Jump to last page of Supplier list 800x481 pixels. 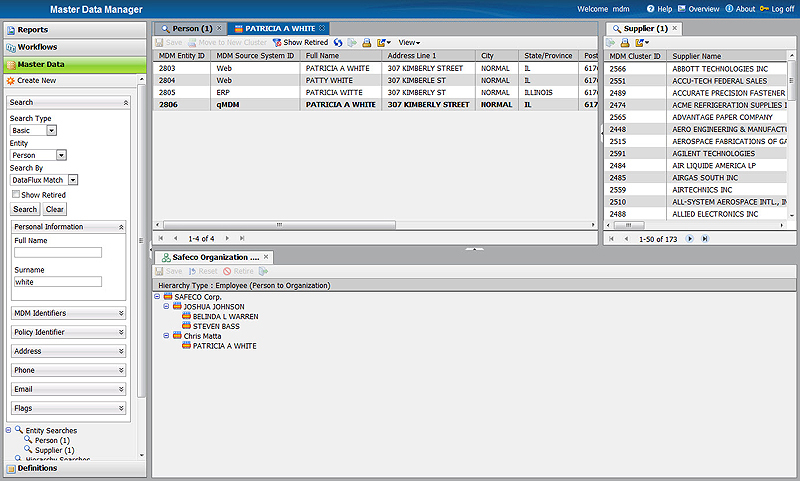tap(705, 239)
